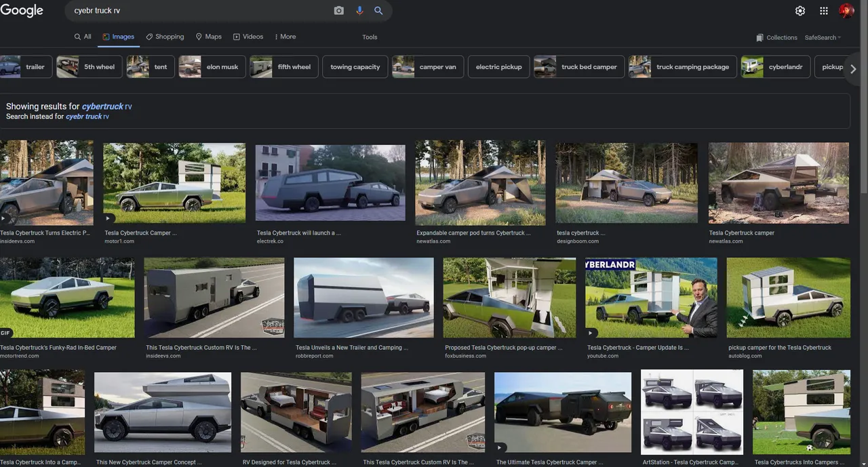Image resolution: width=868 pixels, height=467 pixels.
Task: Click the Collections bookmark icon
Action: [759, 37]
